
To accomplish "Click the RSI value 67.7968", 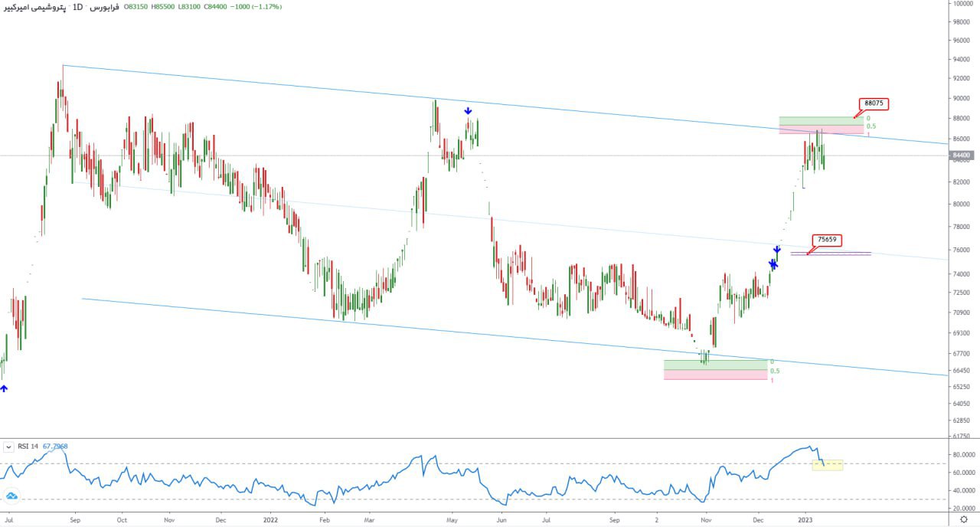I will click(55, 446).
